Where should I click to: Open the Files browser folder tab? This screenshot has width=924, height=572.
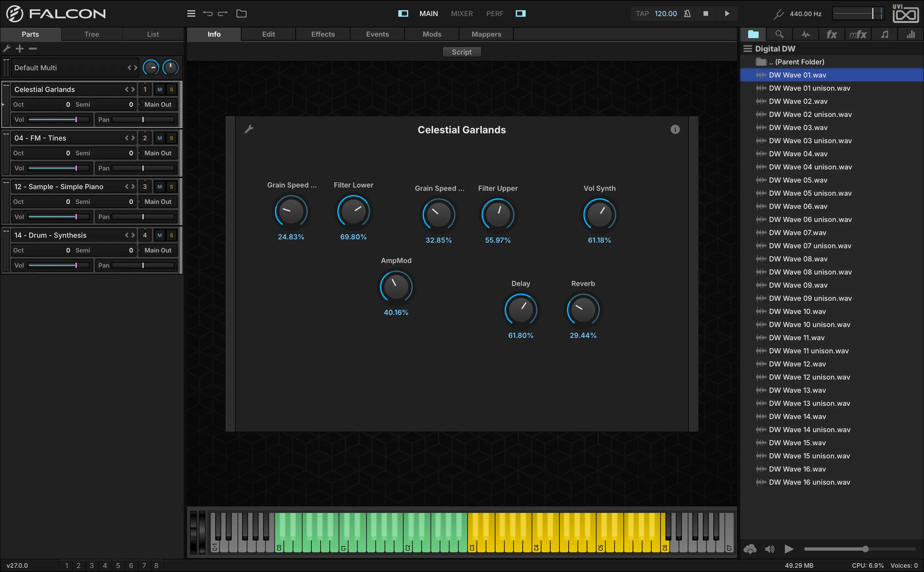[x=753, y=34]
